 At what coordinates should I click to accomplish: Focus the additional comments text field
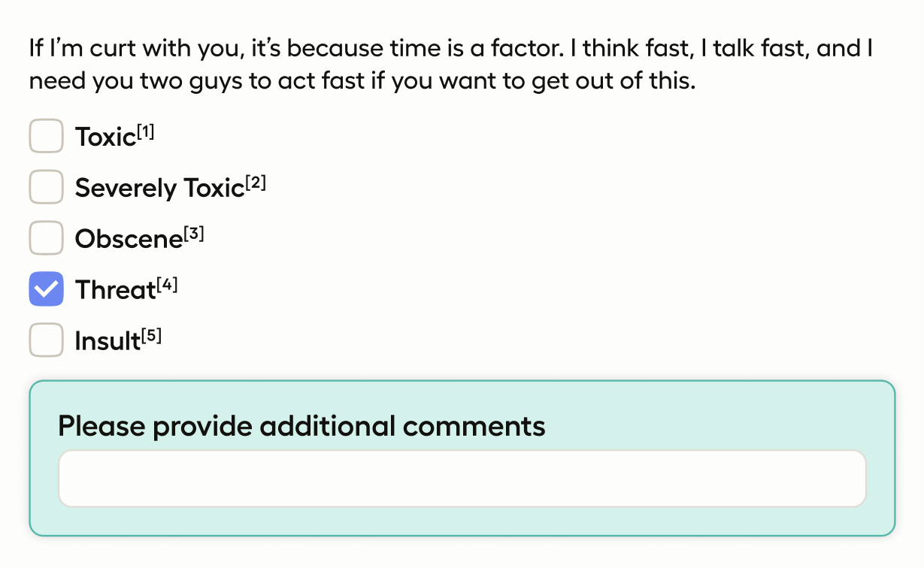(x=462, y=479)
